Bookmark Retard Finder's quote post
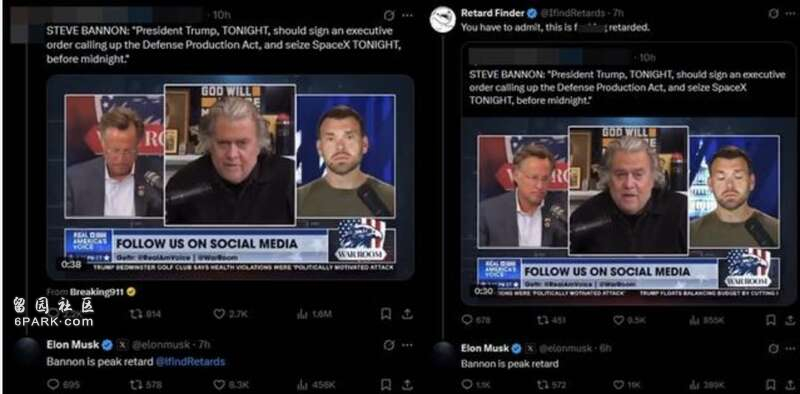This screenshot has height=394, width=800. (x=771, y=320)
